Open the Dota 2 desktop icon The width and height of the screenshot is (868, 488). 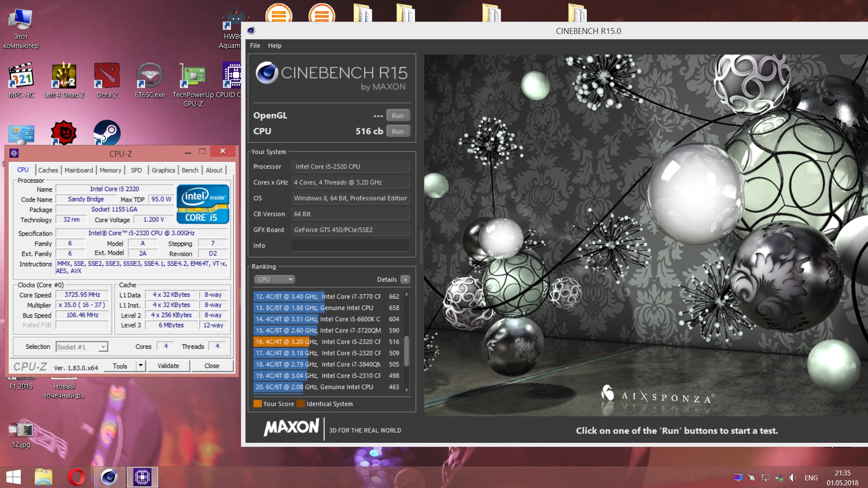107,80
